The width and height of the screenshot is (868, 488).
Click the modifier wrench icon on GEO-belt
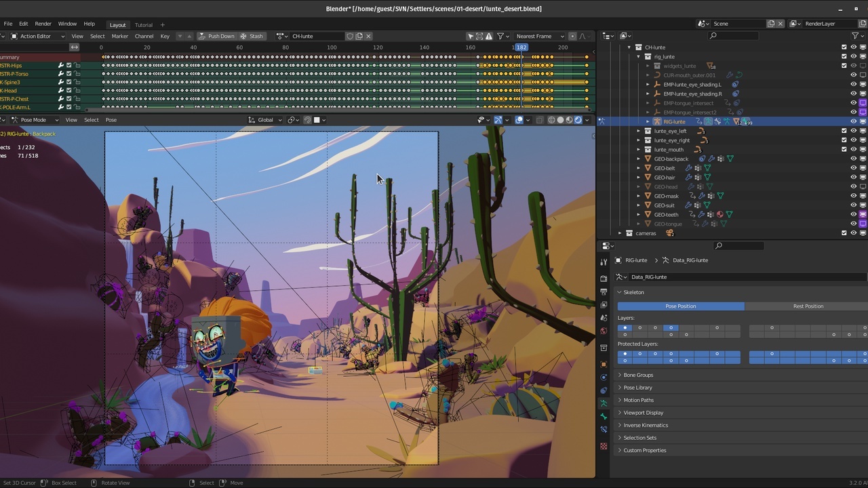688,168
